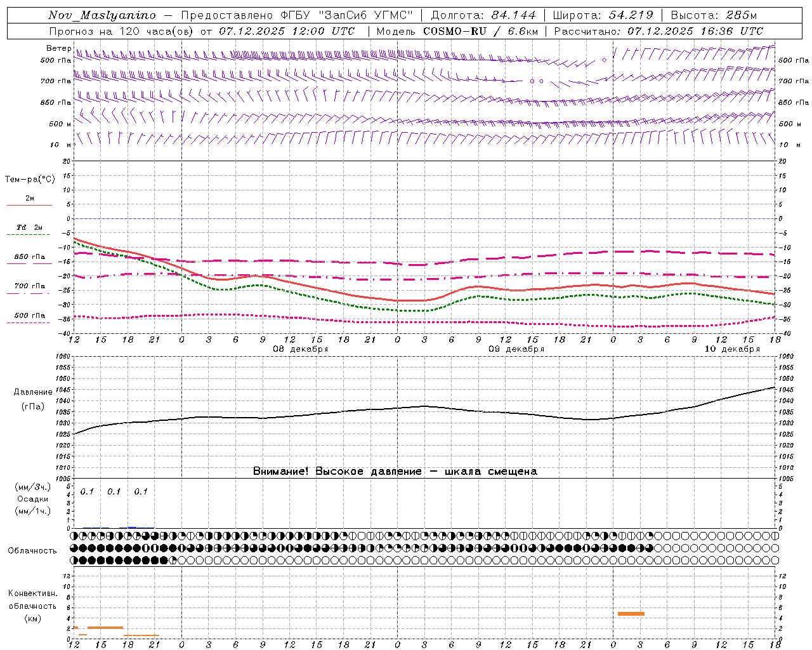Click the warning Внимание! Высокое давление – шкала смещена
Image resolution: width=812 pixels, height=650 pixels.
395,471
